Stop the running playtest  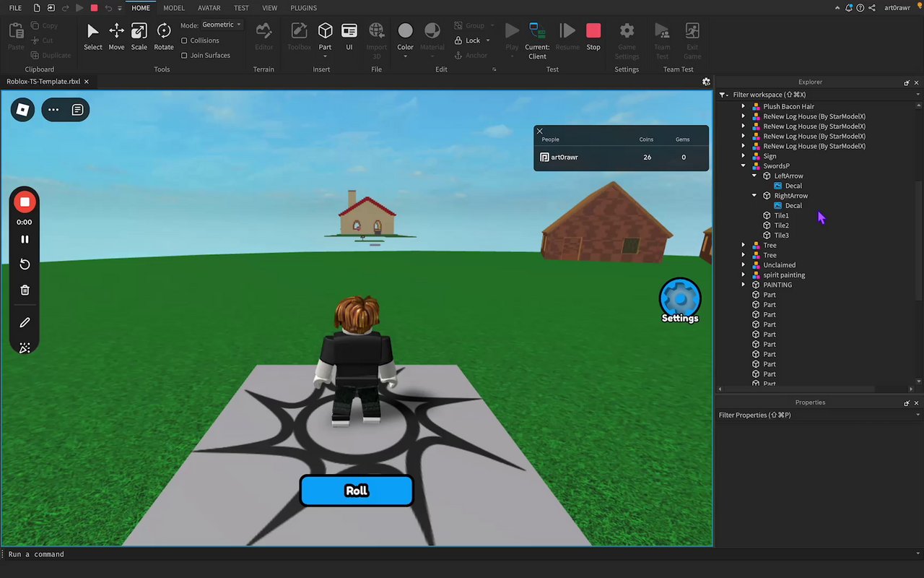(593, 37)
